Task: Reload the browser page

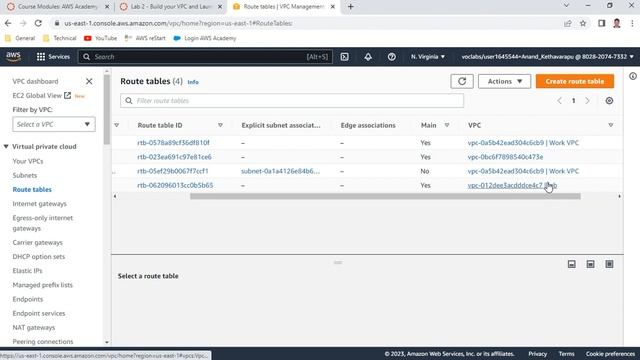Action: coord(38,23)
